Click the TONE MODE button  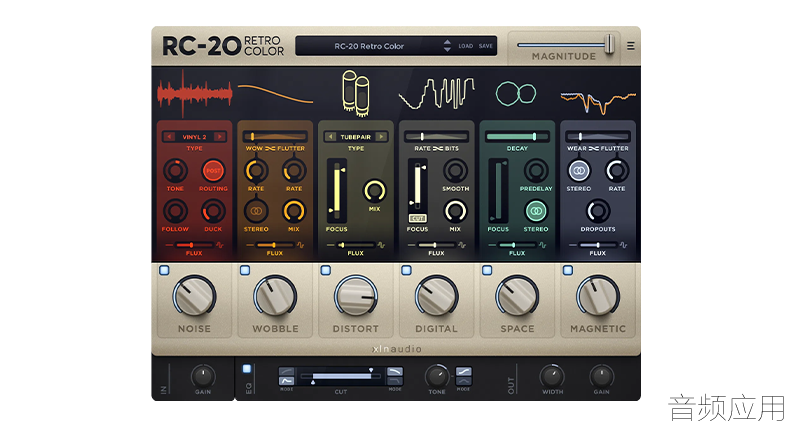tap(464, 376)
